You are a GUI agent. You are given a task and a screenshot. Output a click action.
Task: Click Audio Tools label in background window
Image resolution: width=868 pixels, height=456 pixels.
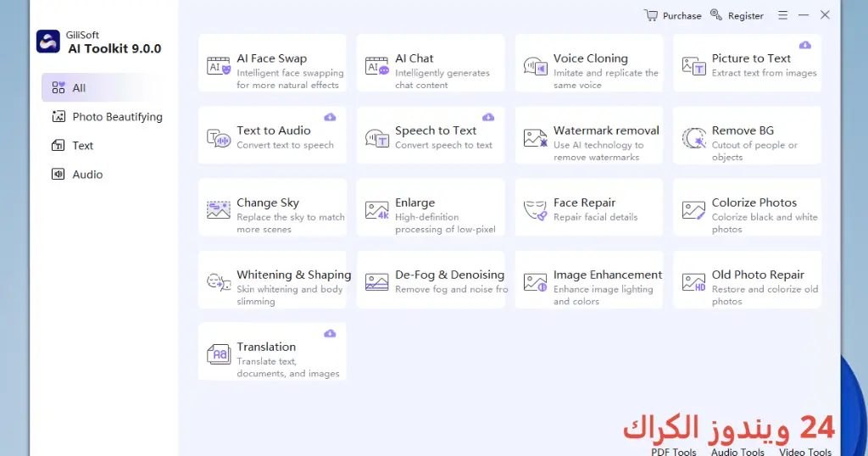[x=738, y=452]
